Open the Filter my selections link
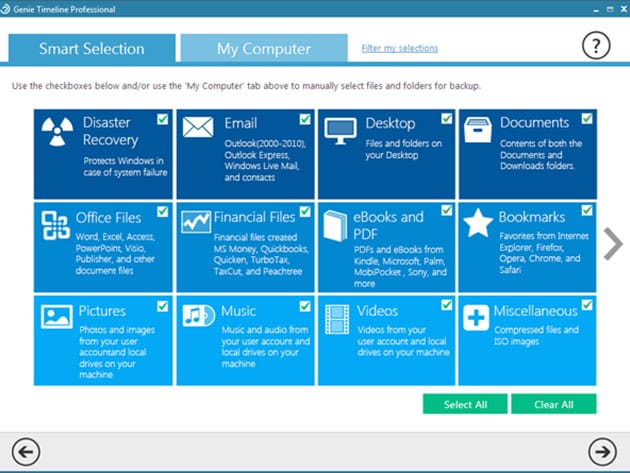The image size is (630, 473). pos(399,48)
